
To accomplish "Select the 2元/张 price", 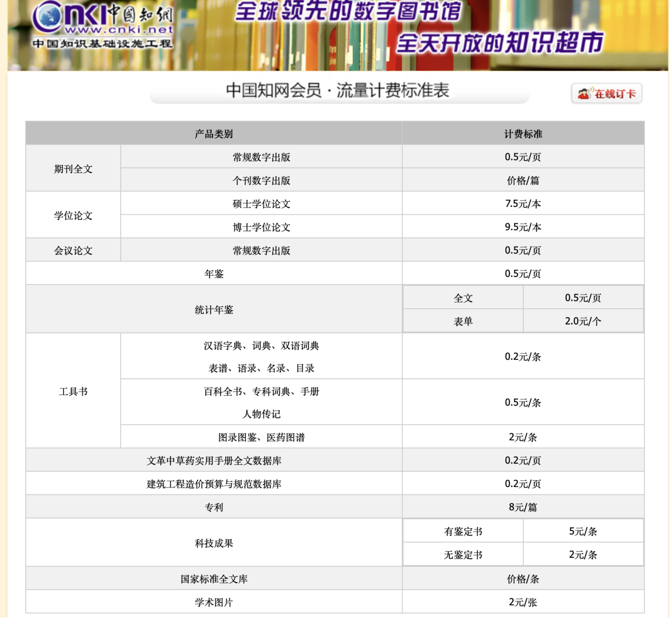I will (523, 602).
